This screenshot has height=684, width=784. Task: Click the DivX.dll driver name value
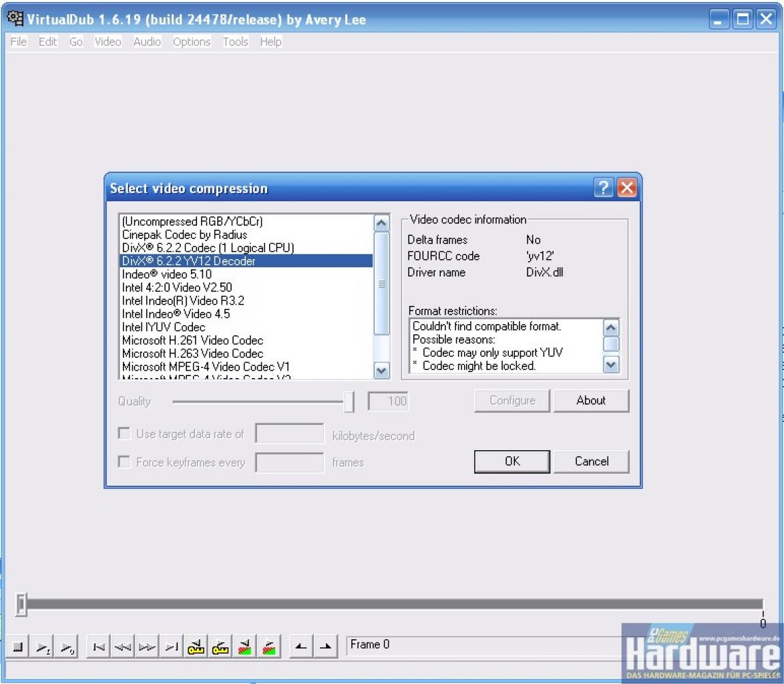coord(544,272)
